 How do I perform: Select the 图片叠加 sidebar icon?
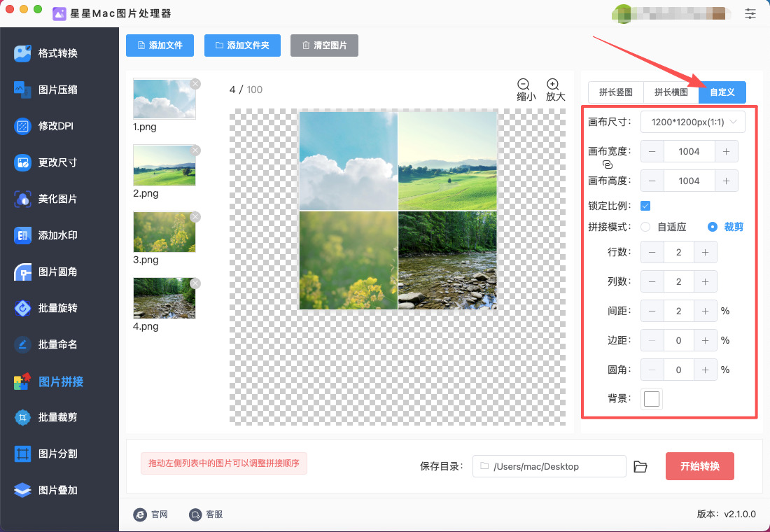tap(22, 490)
